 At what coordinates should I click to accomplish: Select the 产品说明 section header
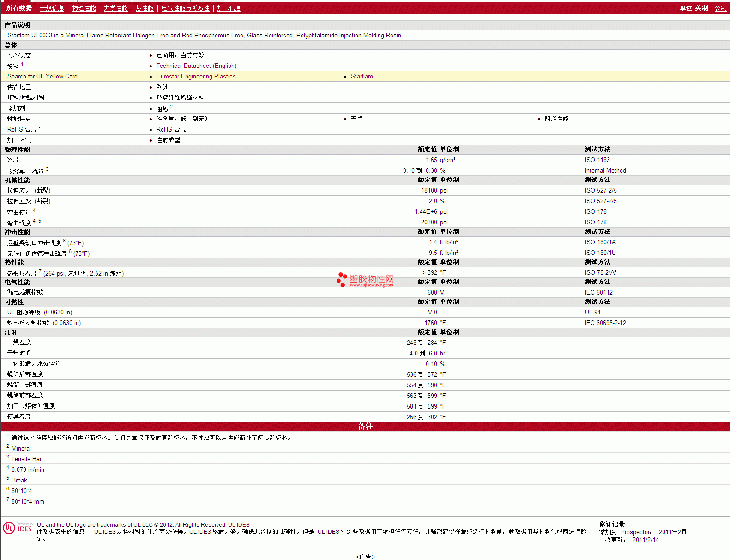17,25
